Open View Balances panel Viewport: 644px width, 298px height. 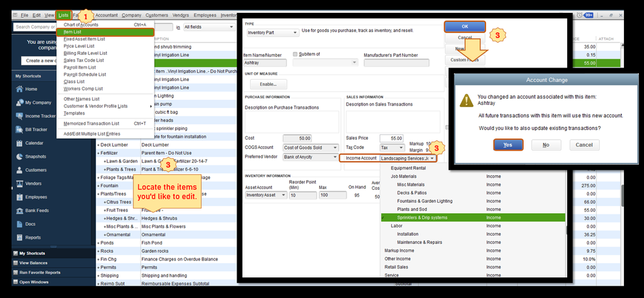pos(34,263)
